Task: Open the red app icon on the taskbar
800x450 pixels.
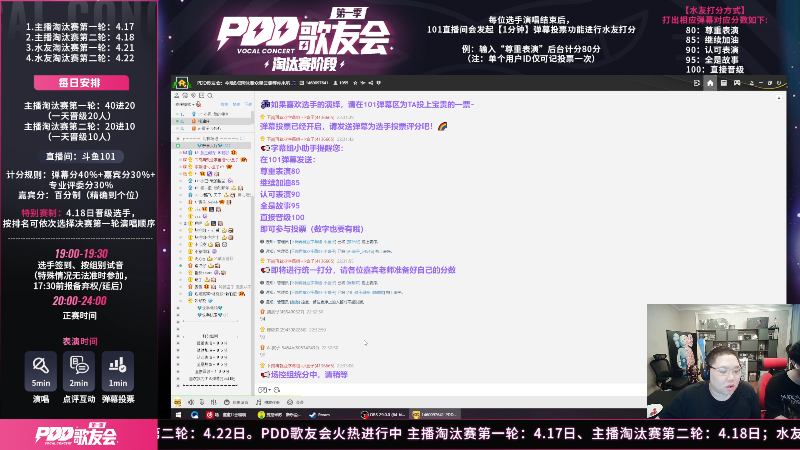Action: [210, 415]
